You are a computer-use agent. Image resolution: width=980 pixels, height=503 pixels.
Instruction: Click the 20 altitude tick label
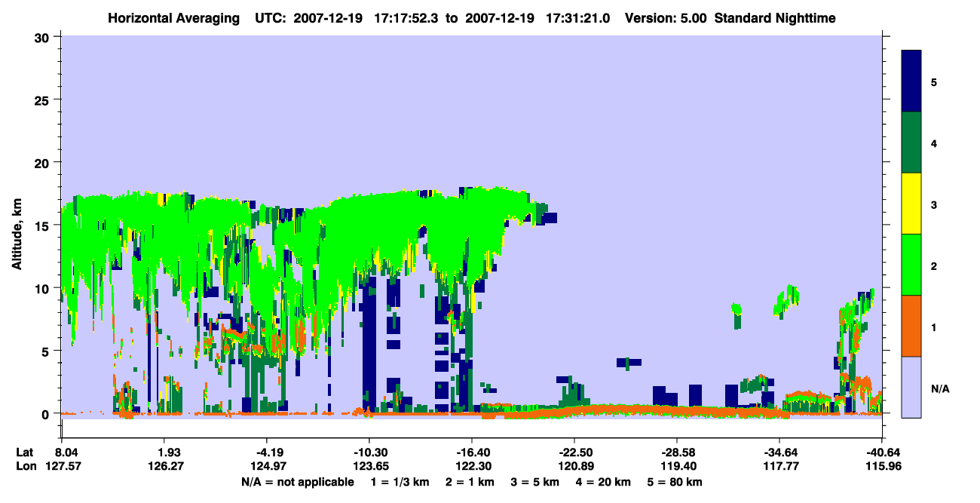[44, 162]
